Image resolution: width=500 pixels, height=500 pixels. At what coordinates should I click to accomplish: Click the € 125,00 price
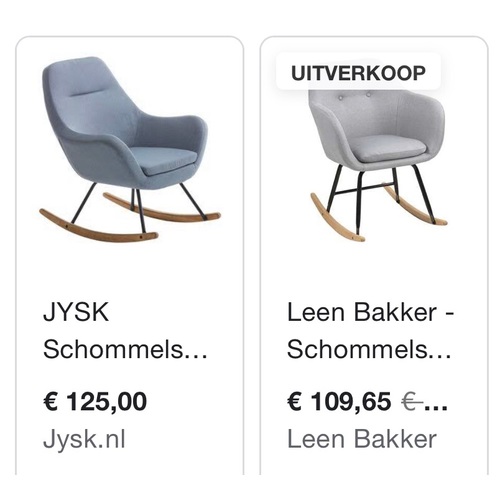[x=95, y=401]
